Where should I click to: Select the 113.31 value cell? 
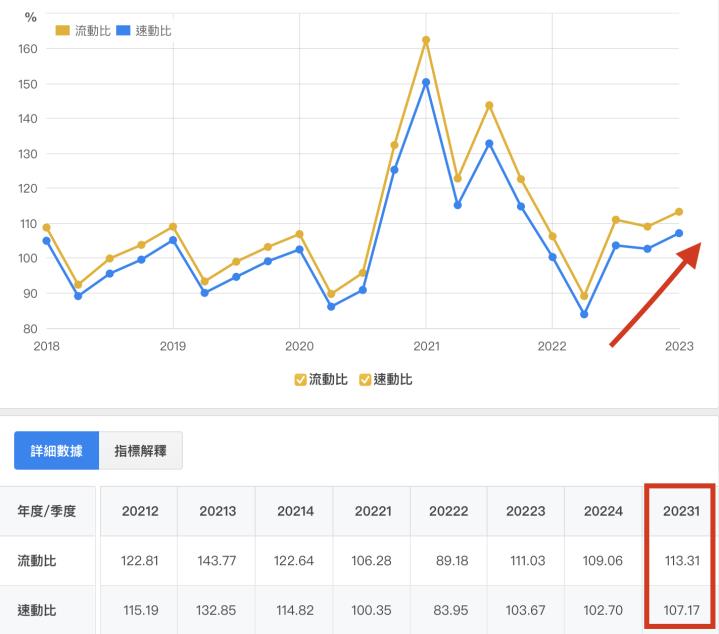[x=679, y=561]
